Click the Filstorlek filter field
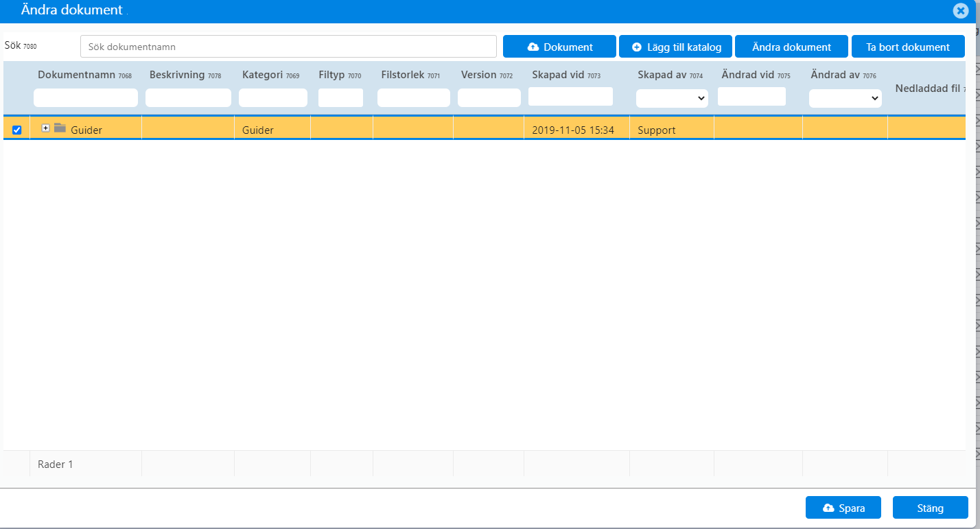Viewport: 980px width, 529px height. click(414, 97)
